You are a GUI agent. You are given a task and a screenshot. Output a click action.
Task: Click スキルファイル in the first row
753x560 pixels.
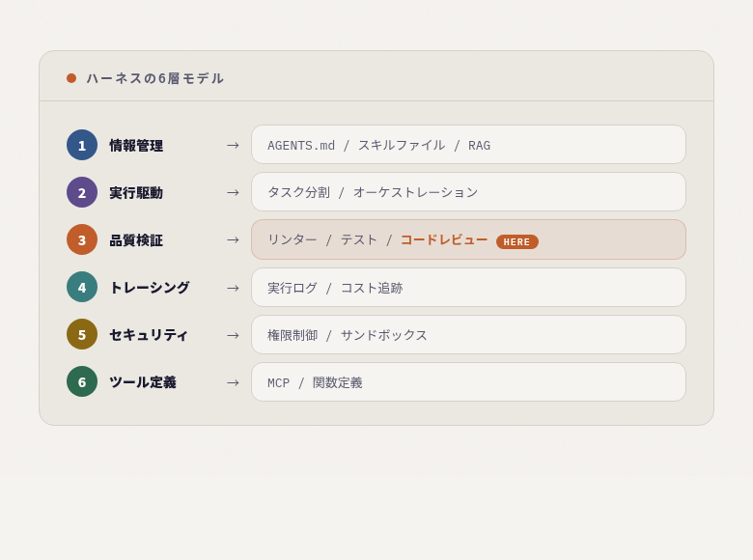coord(402,145)
